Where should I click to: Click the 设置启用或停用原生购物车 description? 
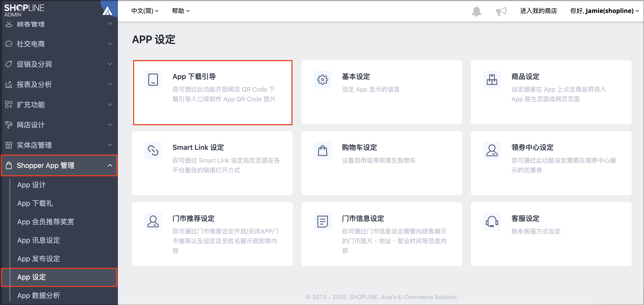[379, 161]
